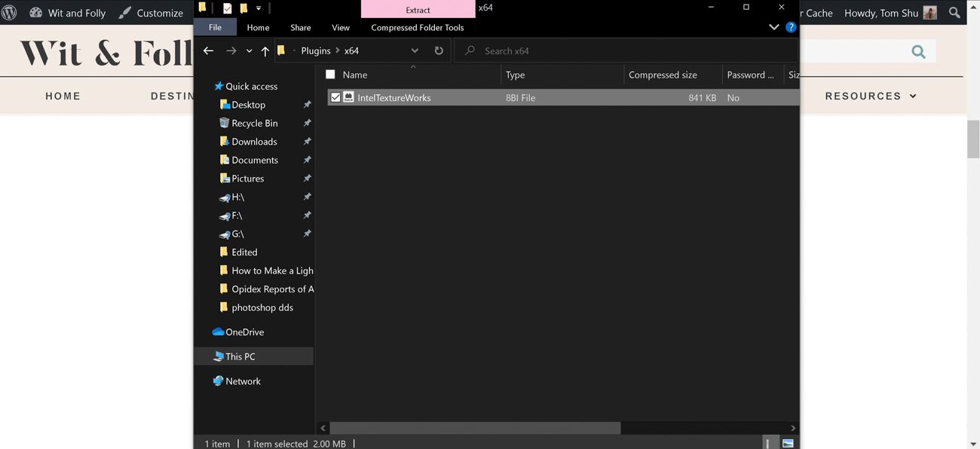The width and height of the screenshot is (980, 449).
Task: Unpin Desktop from Quick access
Action: point(307,105)
